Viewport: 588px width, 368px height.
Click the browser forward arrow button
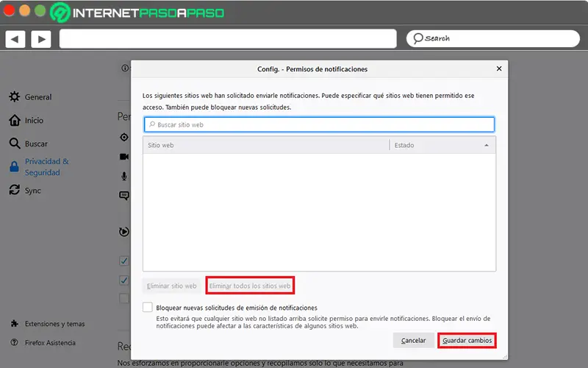(x=41, y=39)
